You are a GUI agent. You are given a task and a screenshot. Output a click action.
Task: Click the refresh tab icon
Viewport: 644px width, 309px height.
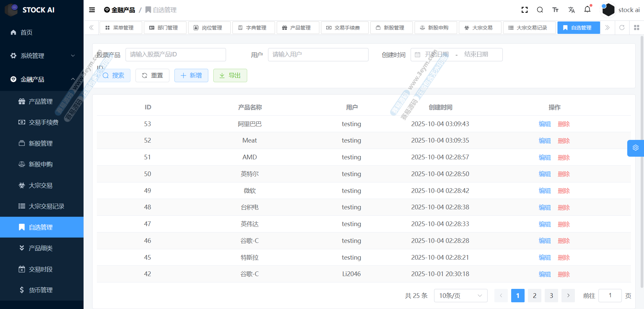[x=622, y=28]
